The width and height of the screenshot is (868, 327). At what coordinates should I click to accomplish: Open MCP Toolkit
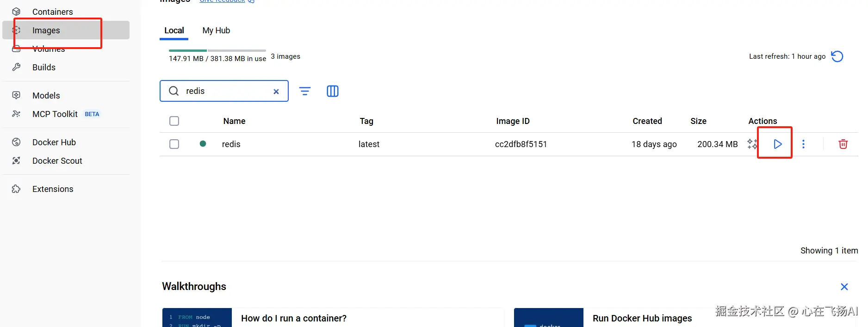coord(66,114)
